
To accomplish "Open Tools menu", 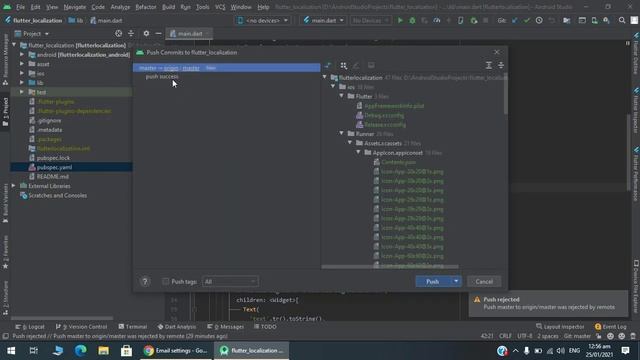I will (202, 7).
